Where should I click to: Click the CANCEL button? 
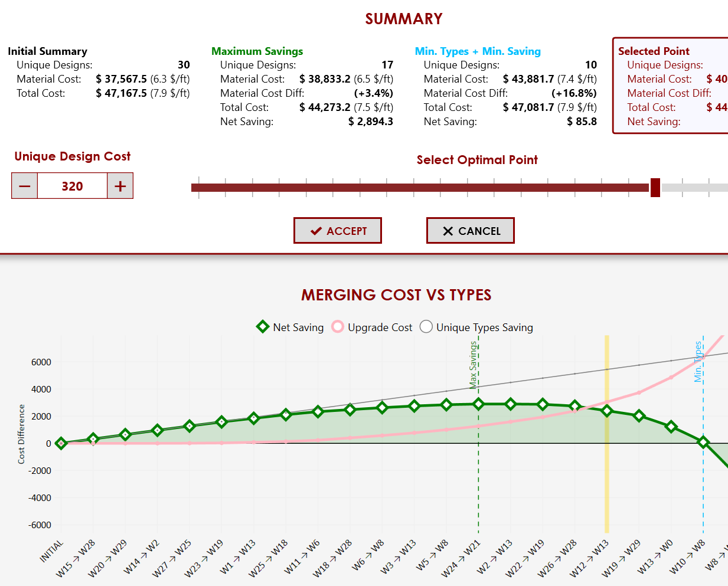471,231
